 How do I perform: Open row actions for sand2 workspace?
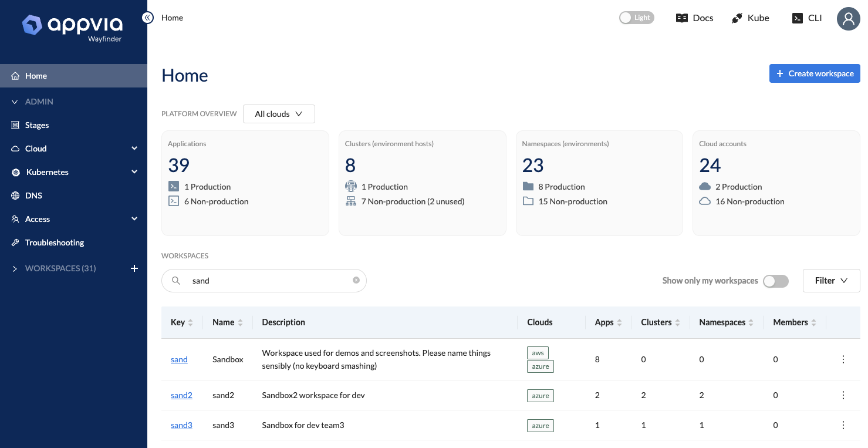(843, 395)
